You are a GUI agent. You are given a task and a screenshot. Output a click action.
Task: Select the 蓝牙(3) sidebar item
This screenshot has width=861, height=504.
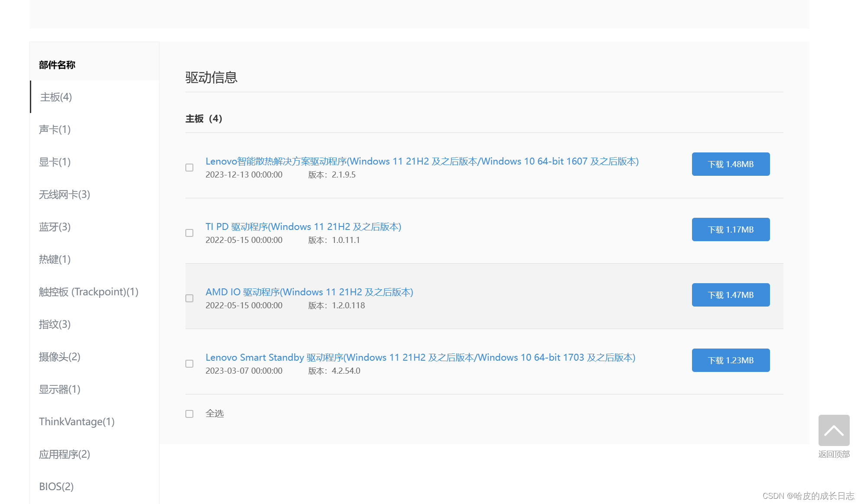tap(55, 227)
